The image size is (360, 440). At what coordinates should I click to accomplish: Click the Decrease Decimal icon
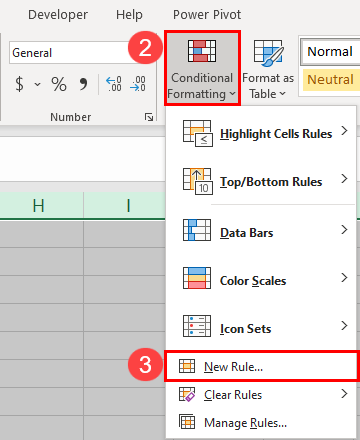point(138,84)
